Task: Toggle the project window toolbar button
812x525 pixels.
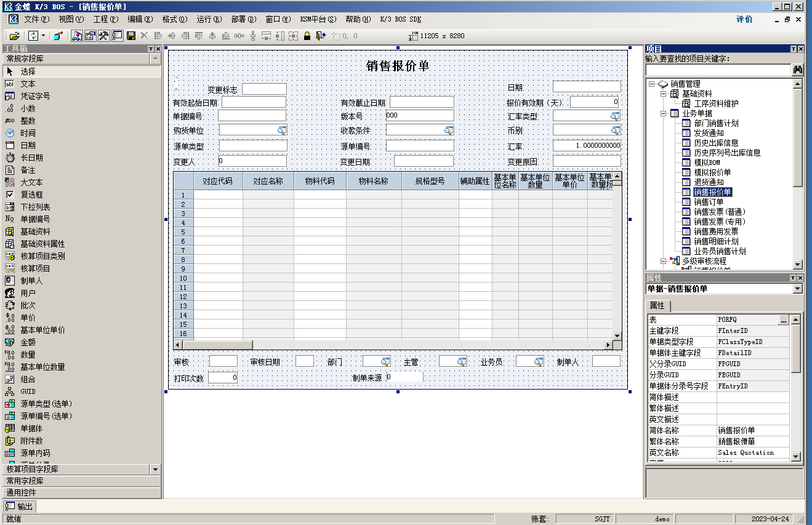Action: tap(77, 36)
